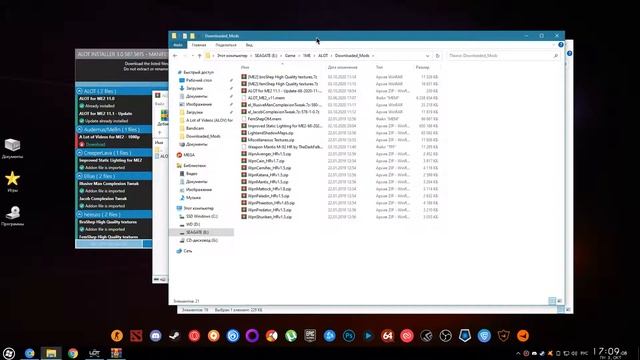
Task: Open the Вид ribbon tab
Action: [x=249, y=45]
